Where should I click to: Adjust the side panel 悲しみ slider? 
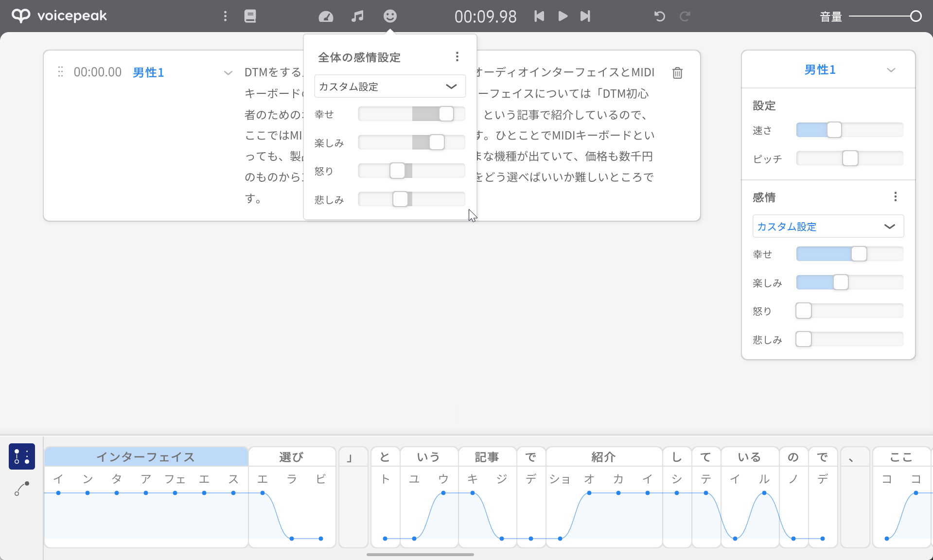pyautogui.click(x=850, y=339)
